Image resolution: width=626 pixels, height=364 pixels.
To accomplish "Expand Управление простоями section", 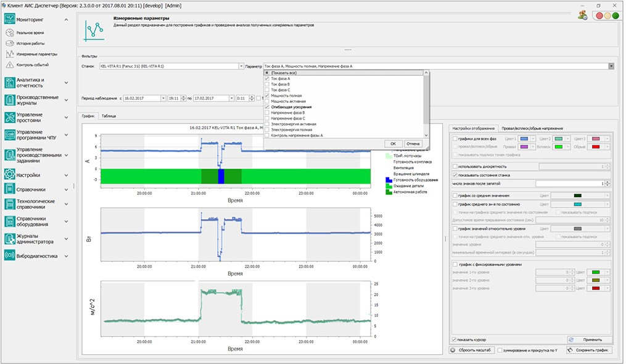I will pyautogui.click(x=66, y=117).
